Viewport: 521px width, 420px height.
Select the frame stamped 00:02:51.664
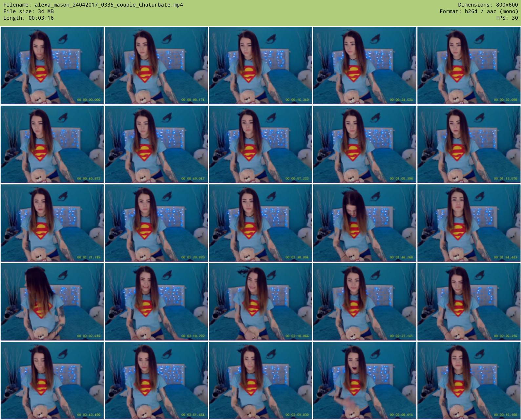(156, 381)
